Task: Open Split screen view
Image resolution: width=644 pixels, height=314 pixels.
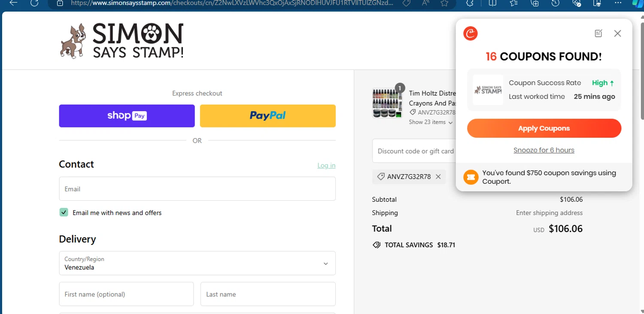Action: 492,3
